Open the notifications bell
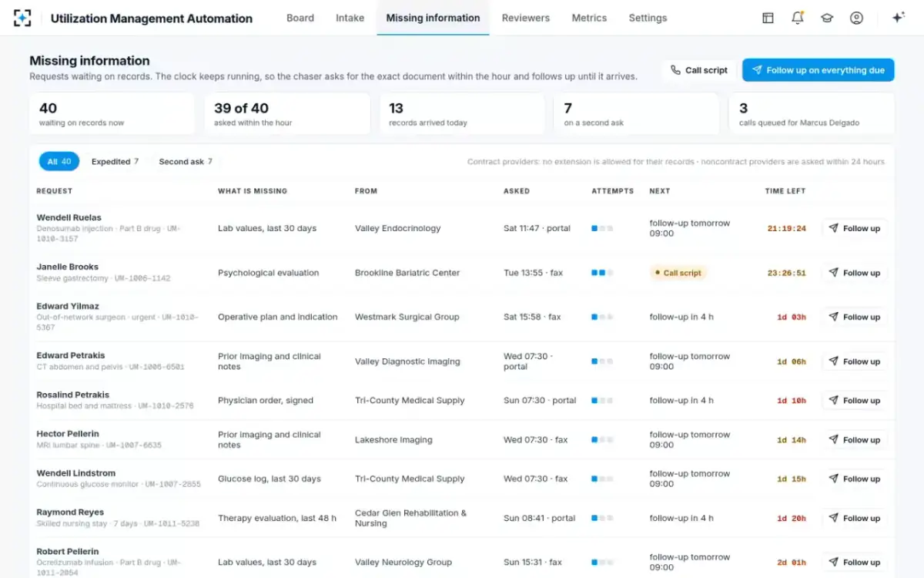 pyautogui.click(x=798, y=18)
